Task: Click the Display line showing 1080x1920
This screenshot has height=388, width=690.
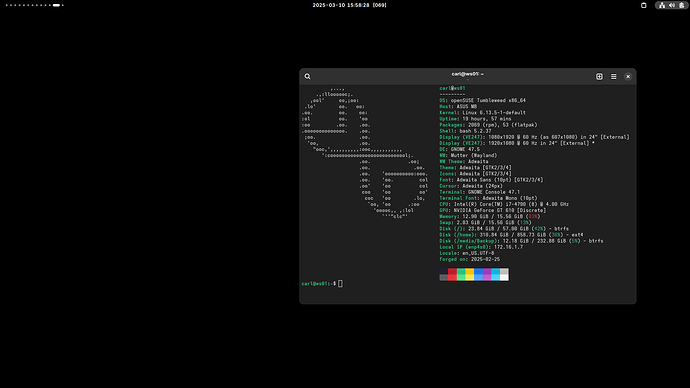Action: pyautogui.click(x=535, y=137)
